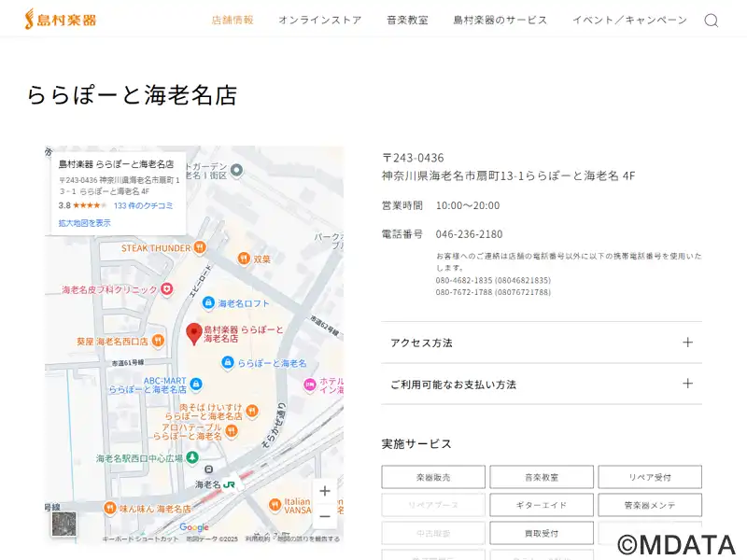The width and height of the screenshot is (747, 560).
Task: Click the 海老名ロフト shopping marker
Action: click(x=208, y=302)
